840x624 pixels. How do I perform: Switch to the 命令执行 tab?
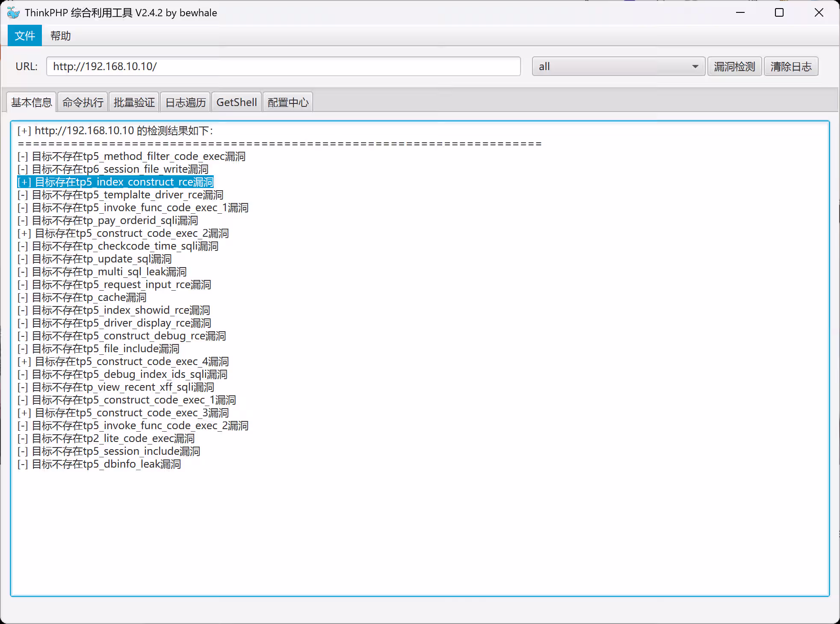click(83, 102)
